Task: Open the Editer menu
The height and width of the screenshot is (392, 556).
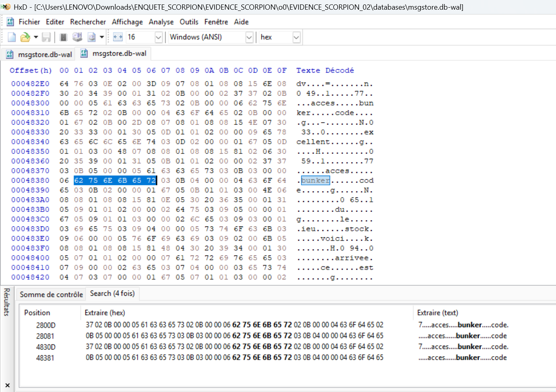Action: click(x=55, y=22)
